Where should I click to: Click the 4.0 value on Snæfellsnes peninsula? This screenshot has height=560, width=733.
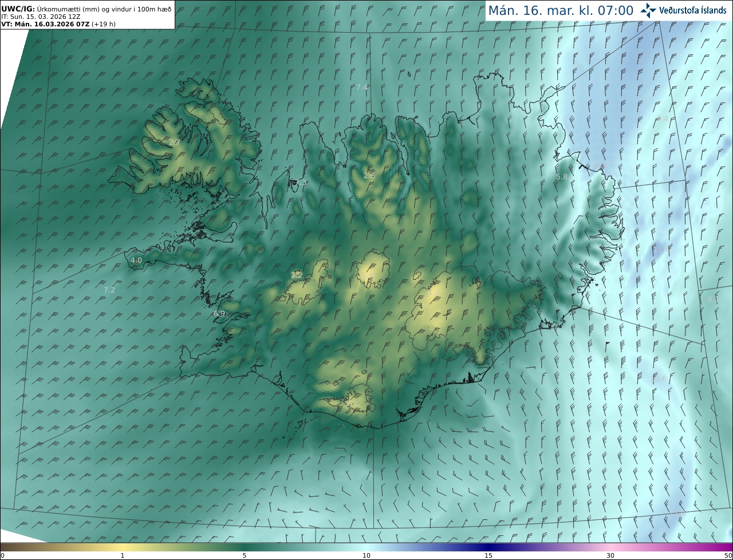coord(136,260)
